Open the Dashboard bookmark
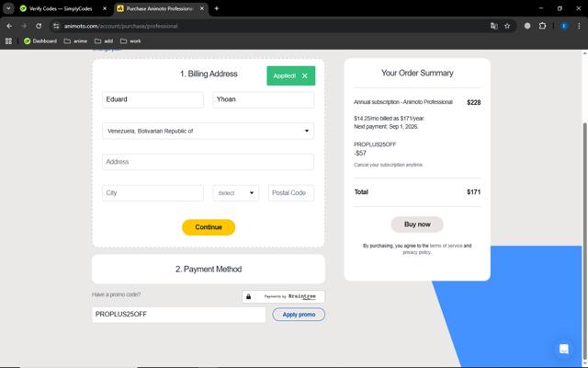The image size is (588, 368). [40, 40]
